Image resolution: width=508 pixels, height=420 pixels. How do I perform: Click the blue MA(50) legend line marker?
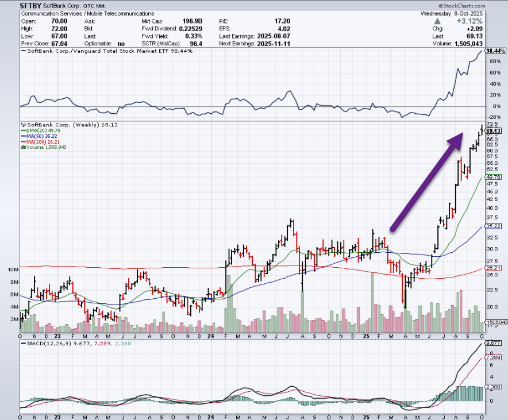point(23,136)
